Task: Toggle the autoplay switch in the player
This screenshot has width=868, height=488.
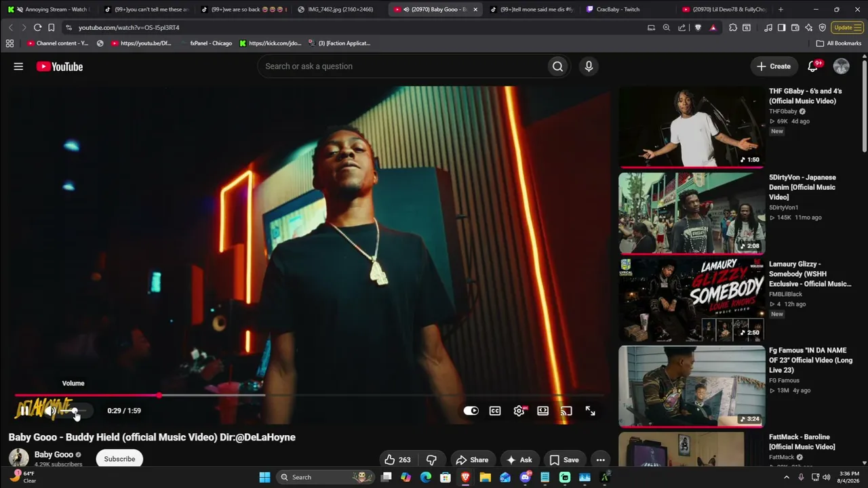Action: click(471, 411)
